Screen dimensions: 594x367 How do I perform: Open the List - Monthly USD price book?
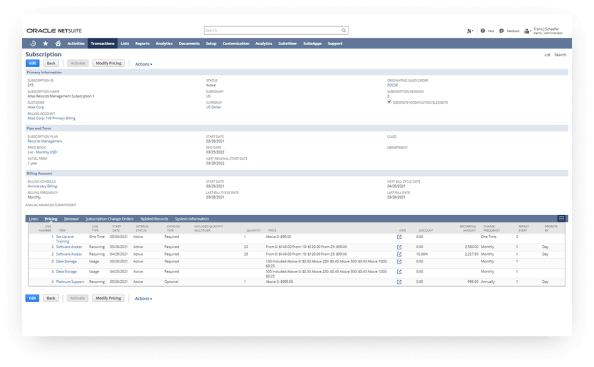click(42, 152)
